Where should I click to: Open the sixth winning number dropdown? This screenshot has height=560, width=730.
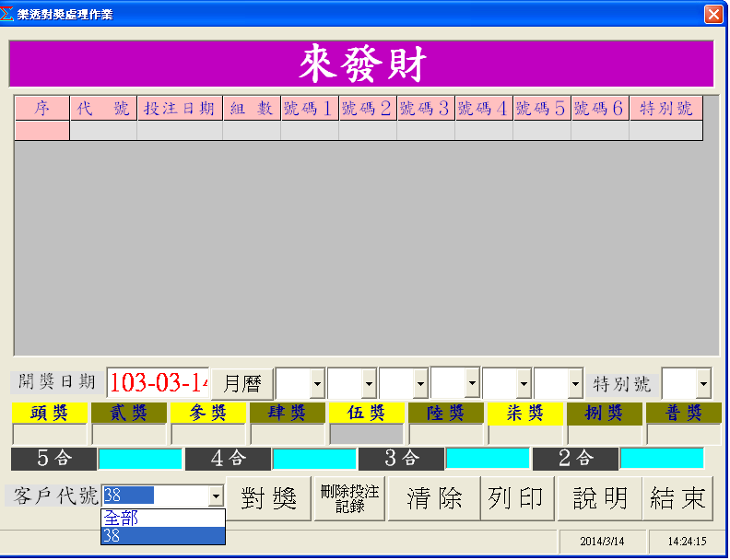tap(575, 384)
